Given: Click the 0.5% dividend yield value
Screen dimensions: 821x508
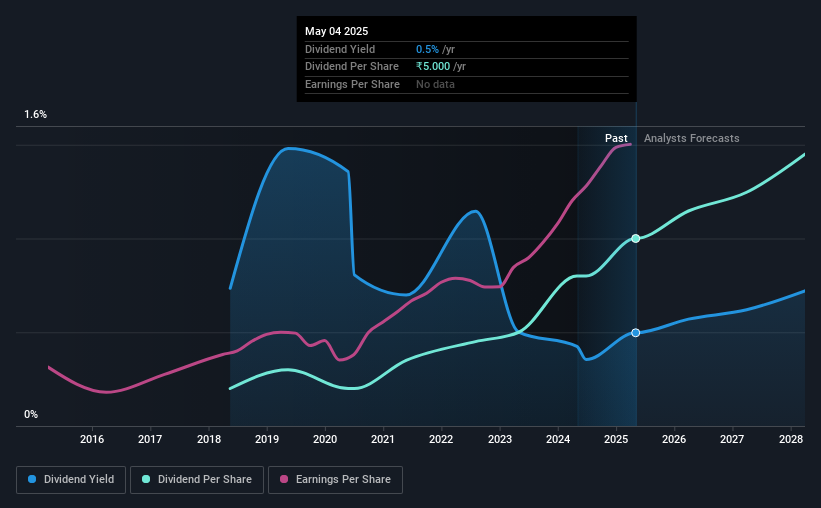Looking at the screenshot, I should click(x=427, y=49).
